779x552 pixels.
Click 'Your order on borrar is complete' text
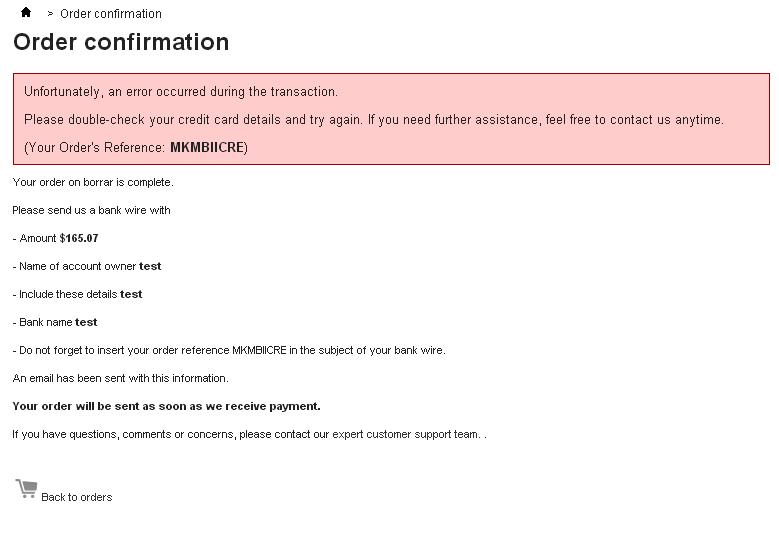pos(93,183)
